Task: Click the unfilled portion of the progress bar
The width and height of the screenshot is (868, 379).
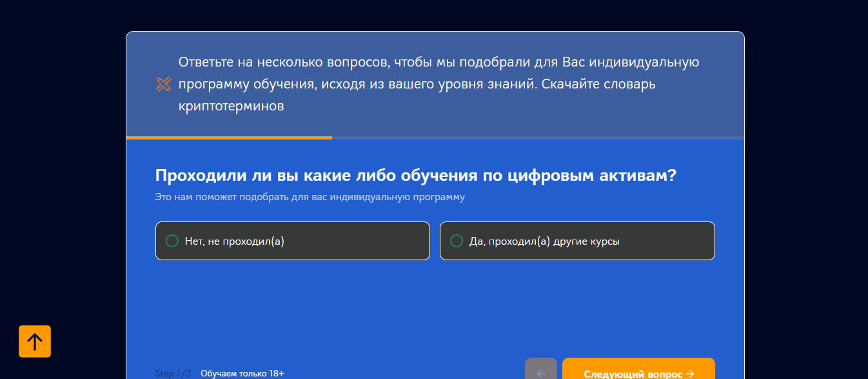Action: 538,138
